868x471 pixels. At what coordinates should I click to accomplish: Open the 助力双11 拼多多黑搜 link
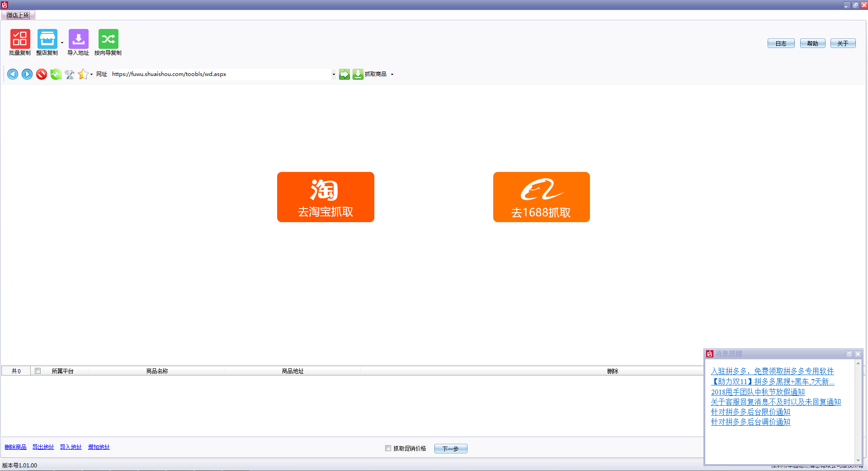(x=773, y=381)
